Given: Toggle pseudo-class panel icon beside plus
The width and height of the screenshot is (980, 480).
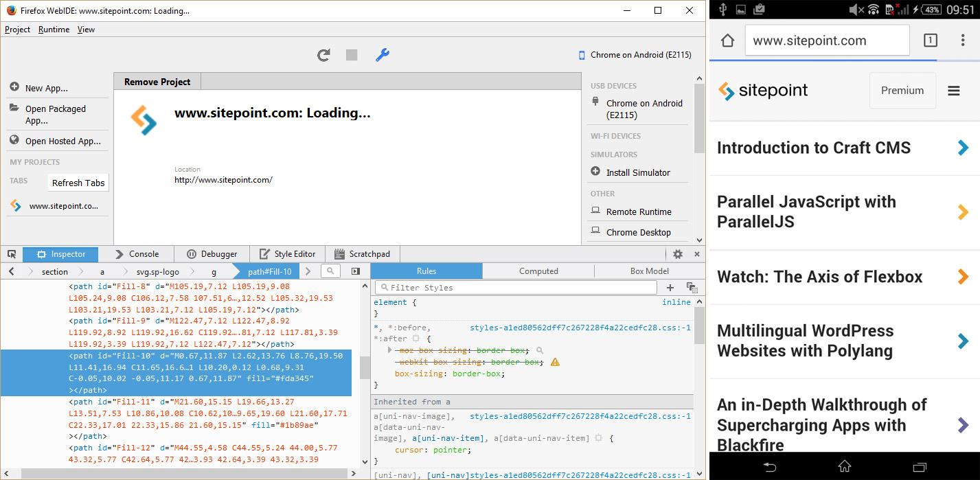Looking at the screenshot, I should click(x=692, y=288).
